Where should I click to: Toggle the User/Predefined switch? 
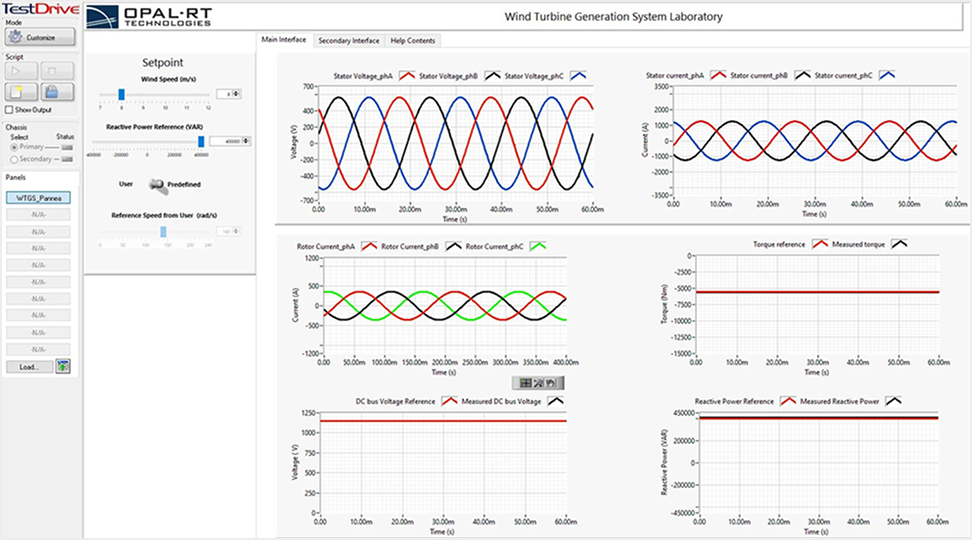pos(155,184)
